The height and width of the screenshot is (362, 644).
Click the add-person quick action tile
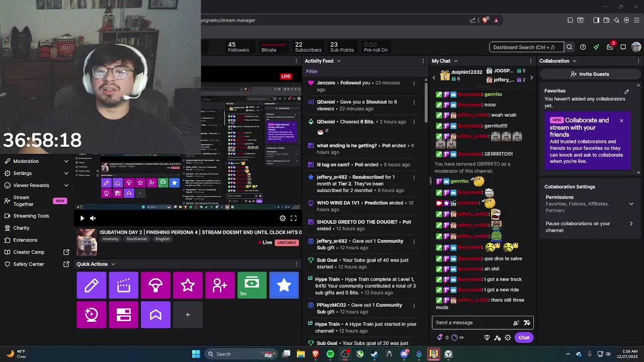point(220,285)
